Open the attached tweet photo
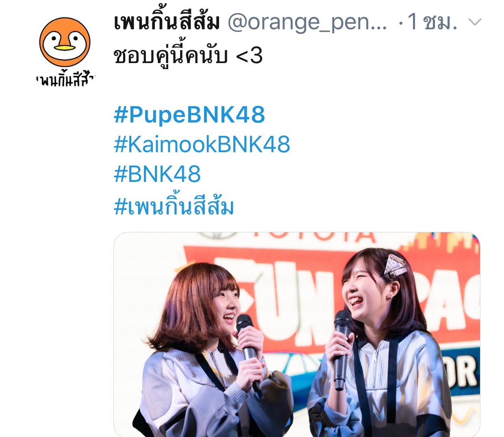 pyautogui.click(x=297, y=334)
